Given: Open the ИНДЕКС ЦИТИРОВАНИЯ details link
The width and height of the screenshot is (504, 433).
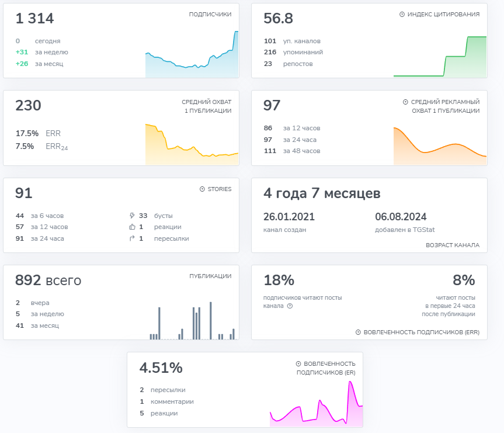Looking at the screenshot, I should 443,15.
